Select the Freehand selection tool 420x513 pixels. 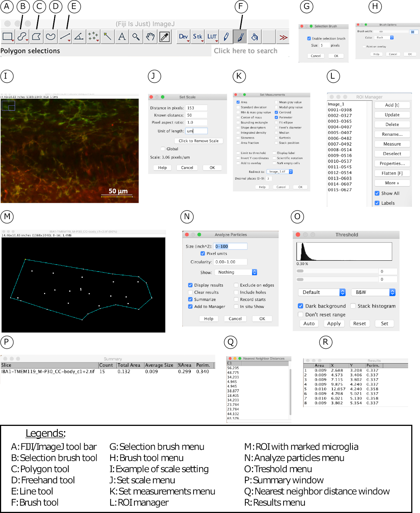tap(51, 36)
